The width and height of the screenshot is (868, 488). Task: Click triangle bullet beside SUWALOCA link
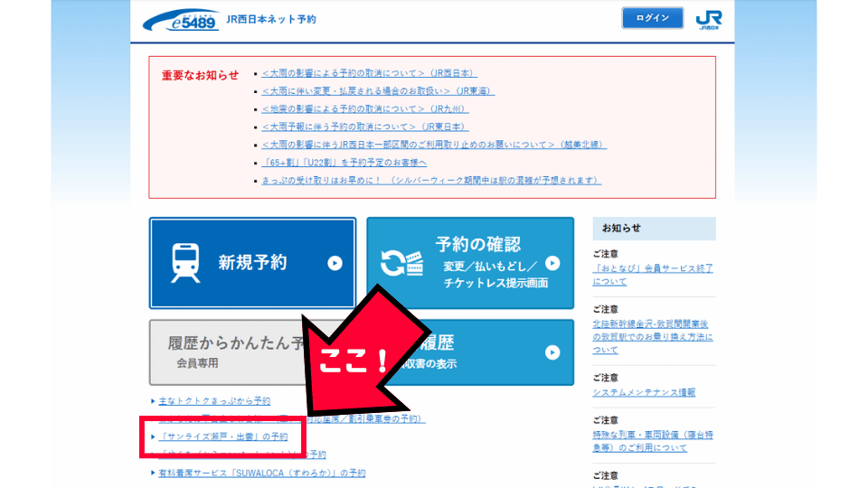pos(153,473)
